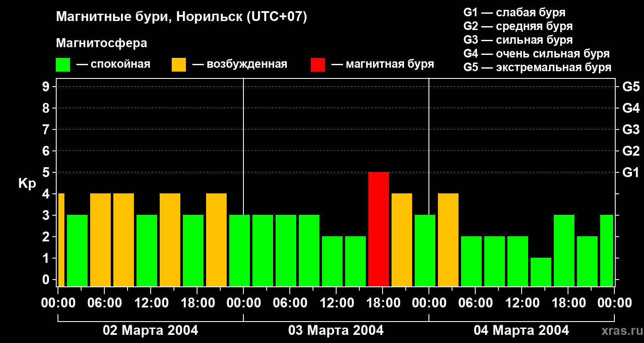Image resolution: width=644 pixels, height=343 pixels.
Task: Click the 'Магнитосфера' heading
Action: pos(101,43)
